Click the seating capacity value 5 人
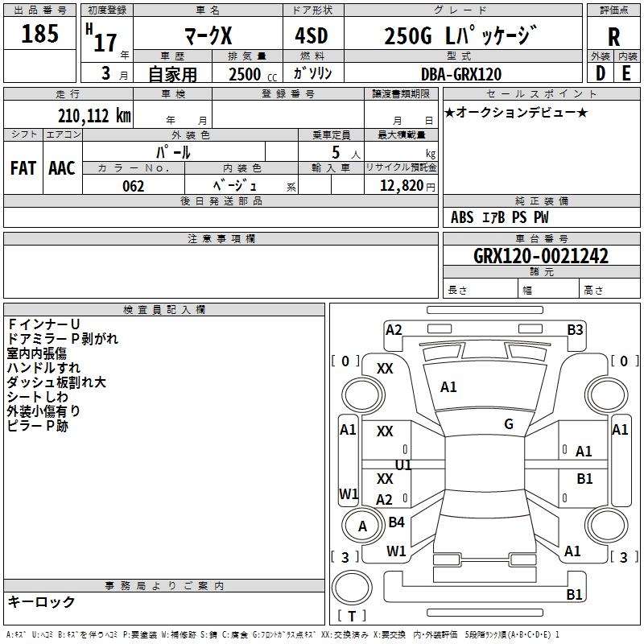 (x=346, y=153)
